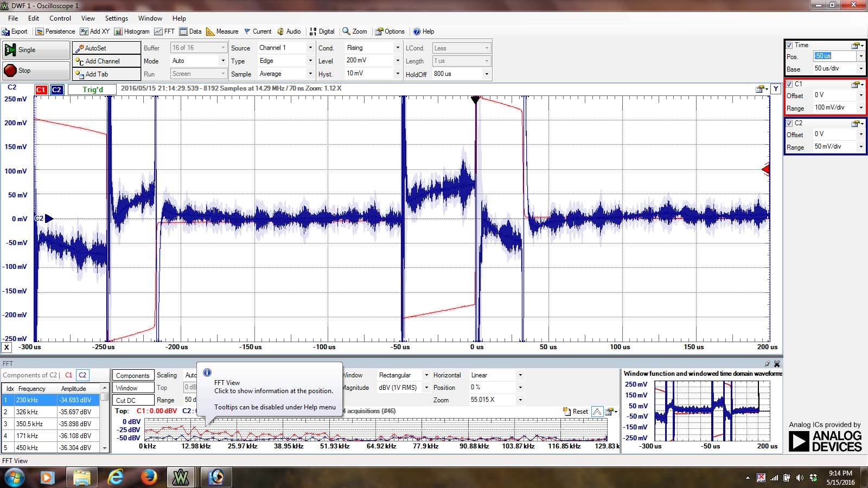Uncheck the C1 channel checkbox
The width and height of the screenshot is (868, 488).
[x=789, y=84]
